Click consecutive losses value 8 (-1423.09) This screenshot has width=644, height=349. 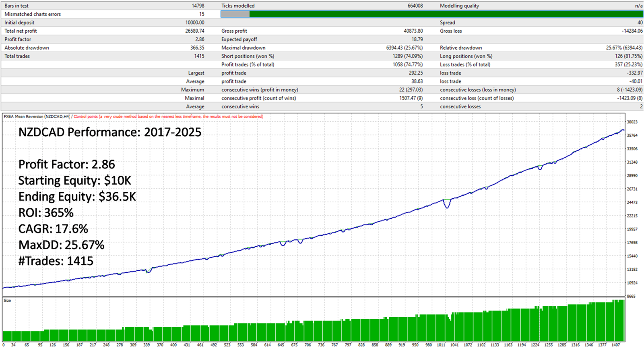click(630, 90)
